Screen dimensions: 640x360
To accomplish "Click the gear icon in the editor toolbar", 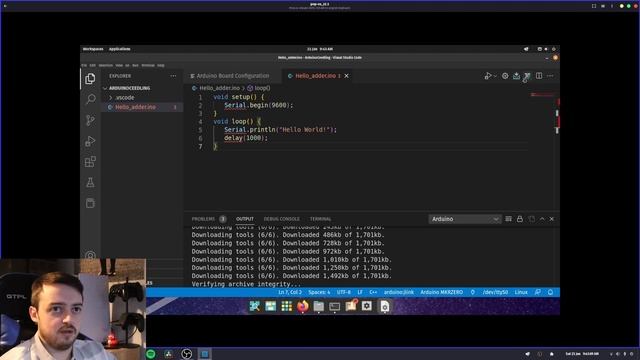I will pyautogui.click(x=505, y=76).
